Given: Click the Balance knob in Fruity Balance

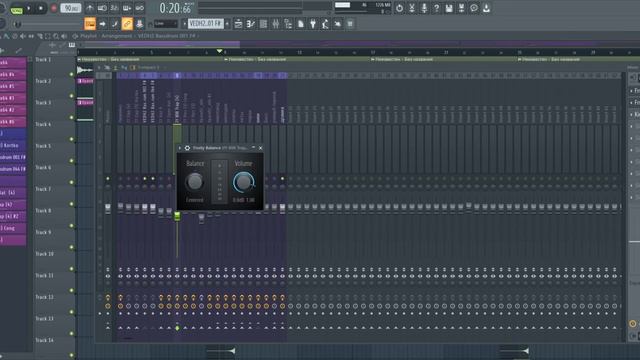Looking at the screenshot, I should click(x=195, y=182).
